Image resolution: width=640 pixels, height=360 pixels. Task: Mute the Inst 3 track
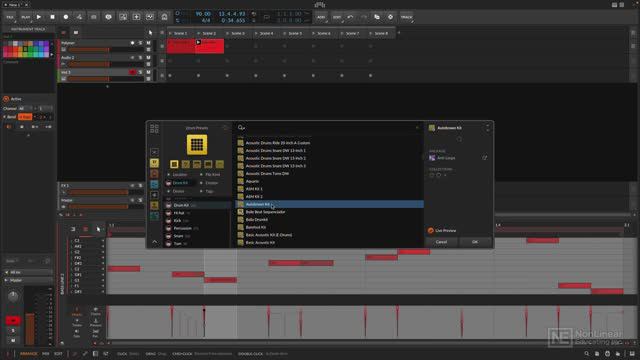(x=148, y=72)
